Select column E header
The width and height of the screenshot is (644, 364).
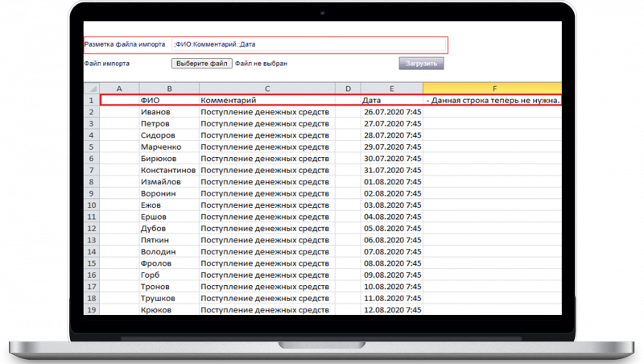(x=392, y=89)
